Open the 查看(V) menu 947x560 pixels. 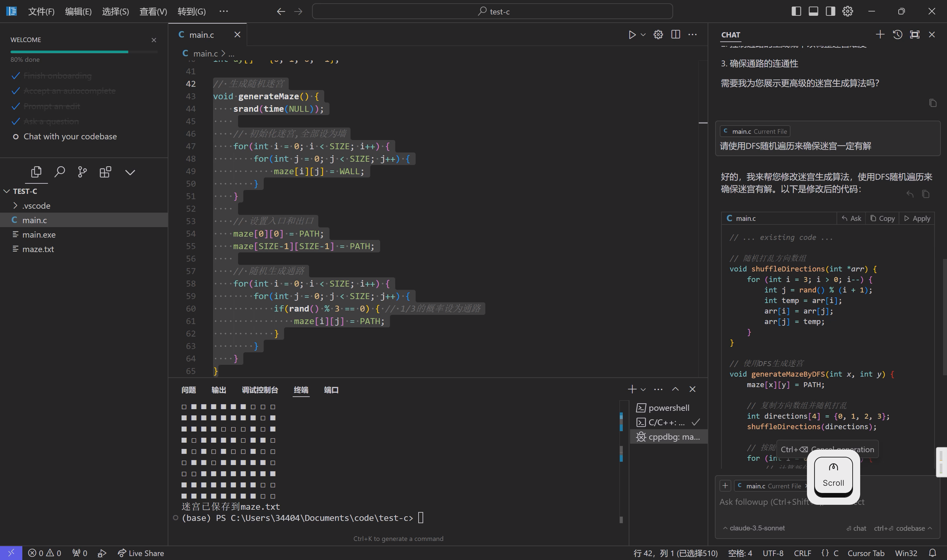click(153, 11)
